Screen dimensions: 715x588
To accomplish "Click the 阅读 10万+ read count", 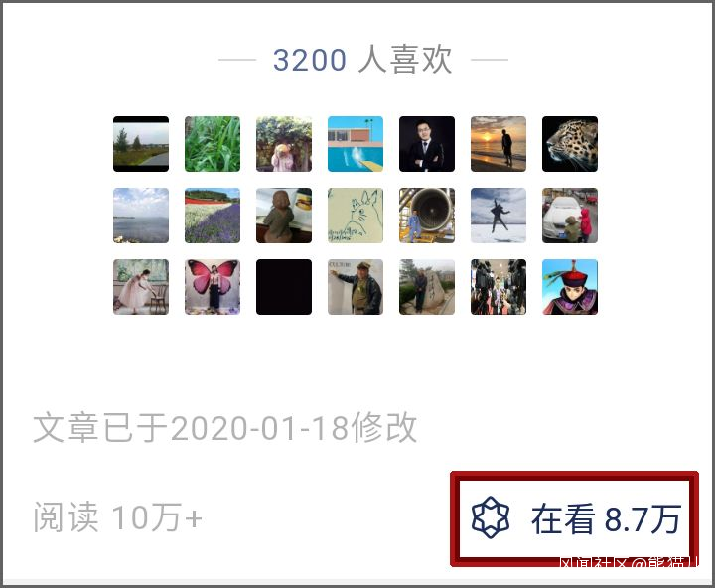I will pyautogui.click(x=117, y=517).
